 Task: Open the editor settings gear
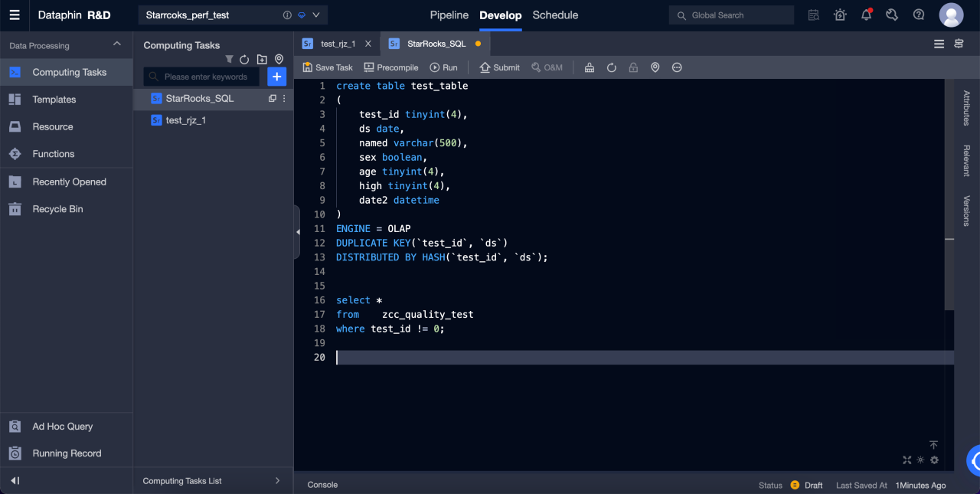934,460
